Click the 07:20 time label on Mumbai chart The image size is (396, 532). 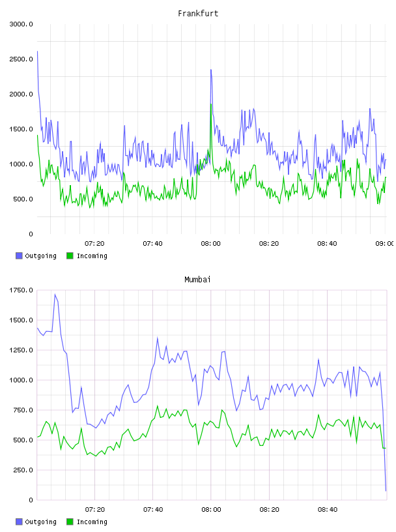pyautogui.click(x=95, y=510)
